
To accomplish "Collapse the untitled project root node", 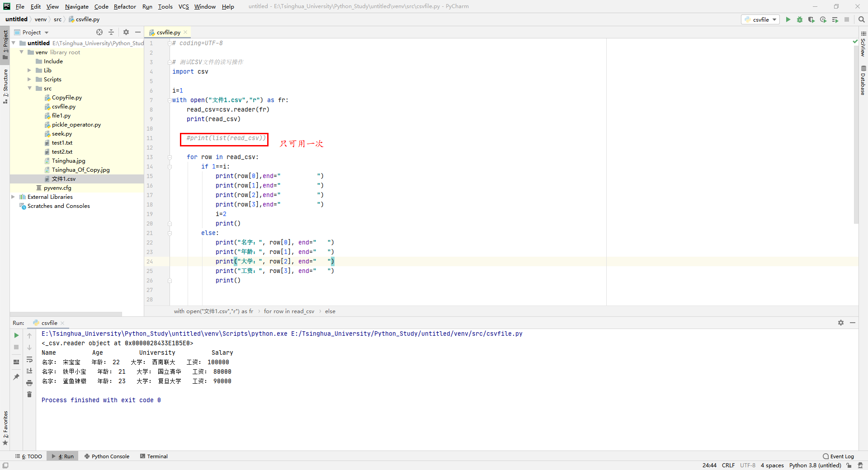I will point(14,43).
